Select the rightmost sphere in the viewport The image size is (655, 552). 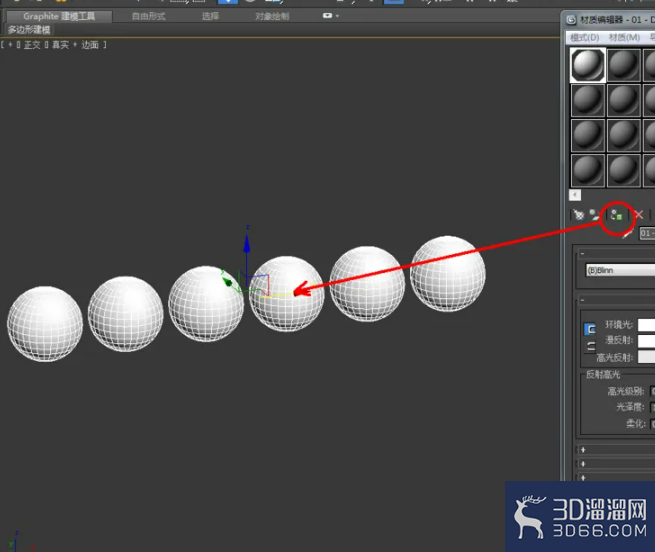tap(448, 273)
